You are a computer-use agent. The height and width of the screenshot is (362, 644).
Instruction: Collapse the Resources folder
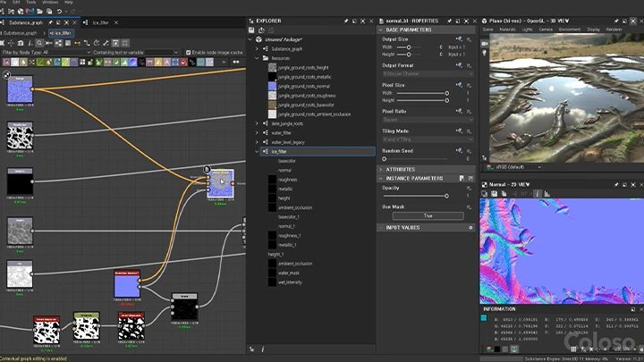[x=257, y=58]
